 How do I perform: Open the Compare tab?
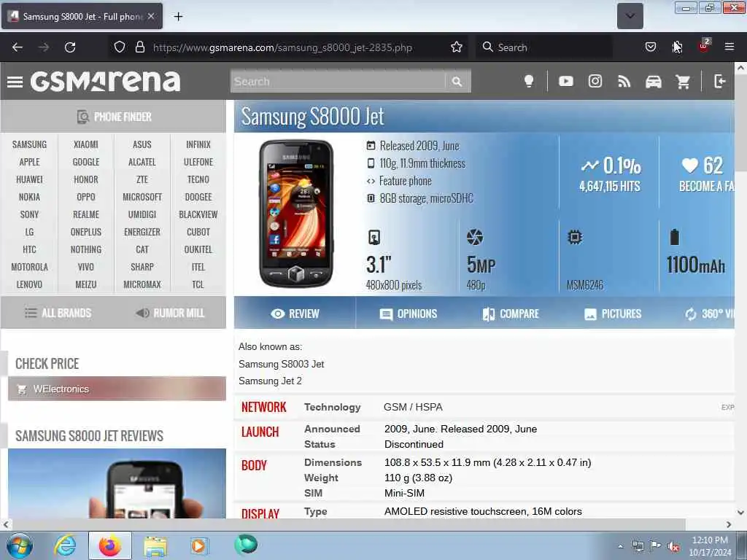click(510, 314)
